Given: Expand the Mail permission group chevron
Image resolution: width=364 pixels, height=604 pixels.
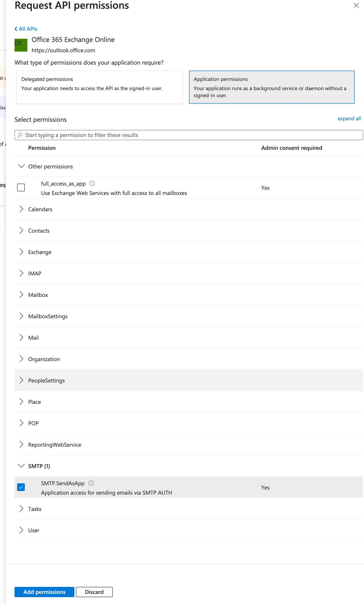Looking at the screenshot, I should point(21,338).
